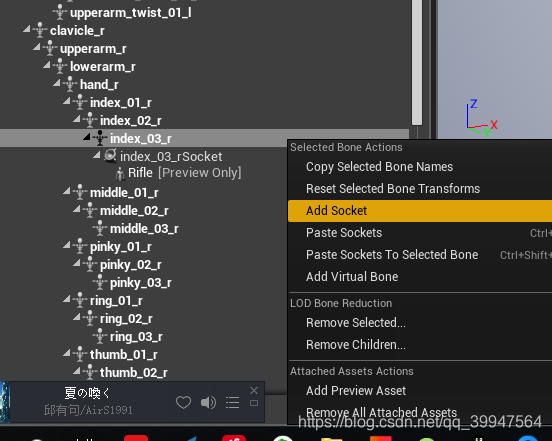Click the bone icon next to clavicle_r
Image resolution: width=552 pixels, height=441 pixels.
click(x=40, y=30)
